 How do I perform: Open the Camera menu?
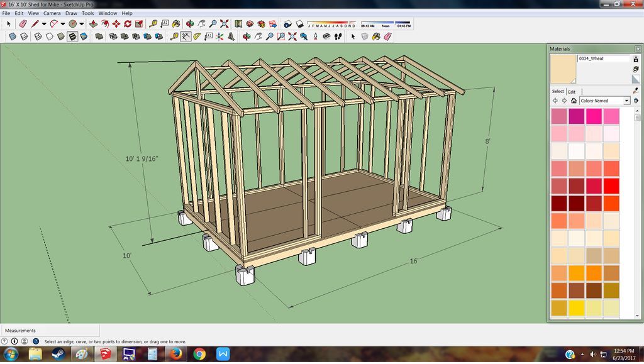coord(52,13)
